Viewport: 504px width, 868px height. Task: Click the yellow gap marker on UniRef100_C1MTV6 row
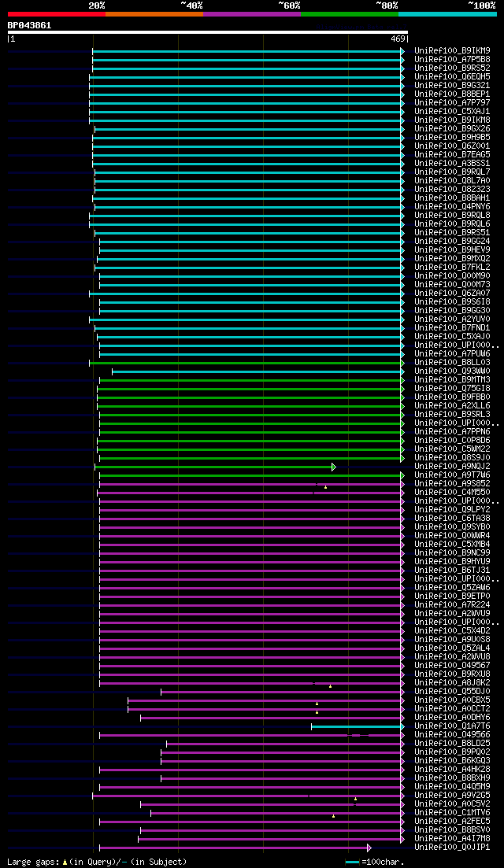[333, 816]
